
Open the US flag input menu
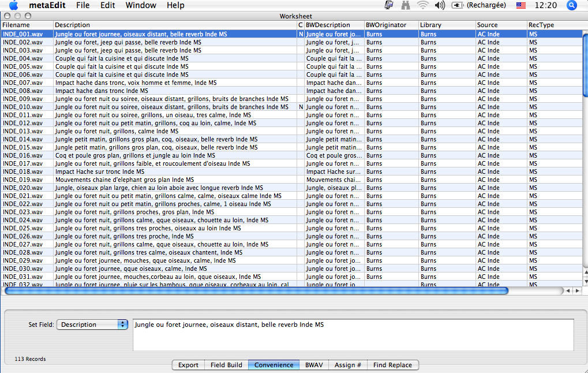[x=521, y=5]
